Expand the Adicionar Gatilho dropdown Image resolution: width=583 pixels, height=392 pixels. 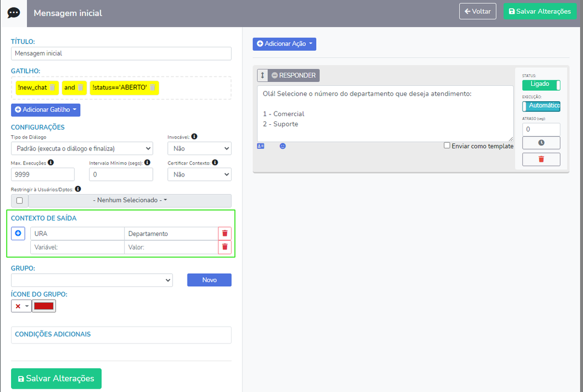pyautogui.click(x=46, y=110)
